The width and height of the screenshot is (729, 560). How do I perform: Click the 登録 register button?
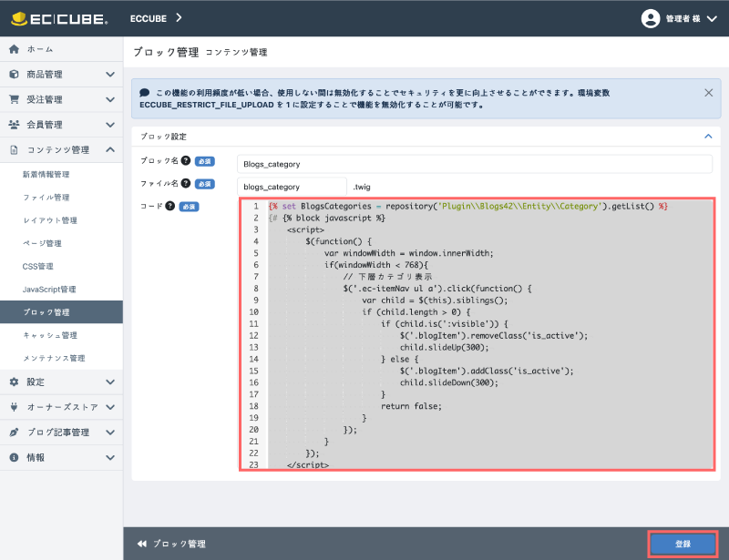click(683, 544)
